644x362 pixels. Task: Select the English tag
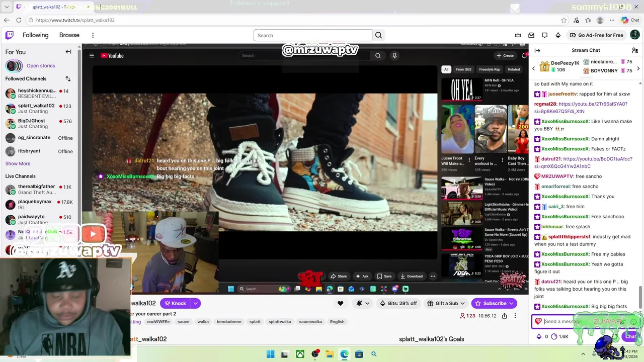(337, 322)
